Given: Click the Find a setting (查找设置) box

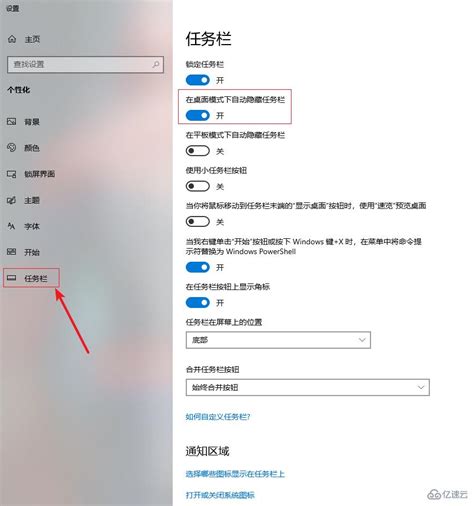Looking at the screenshot, I should click(85, 64).
